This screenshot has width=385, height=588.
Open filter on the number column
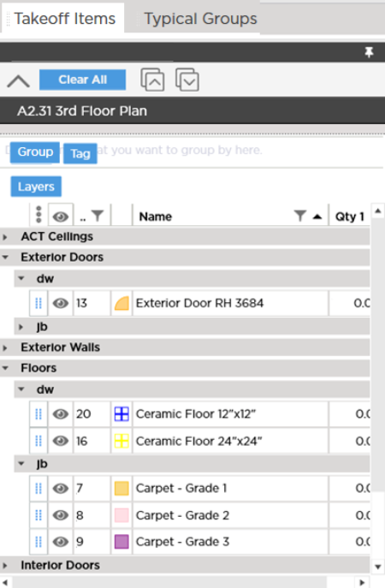98,216
